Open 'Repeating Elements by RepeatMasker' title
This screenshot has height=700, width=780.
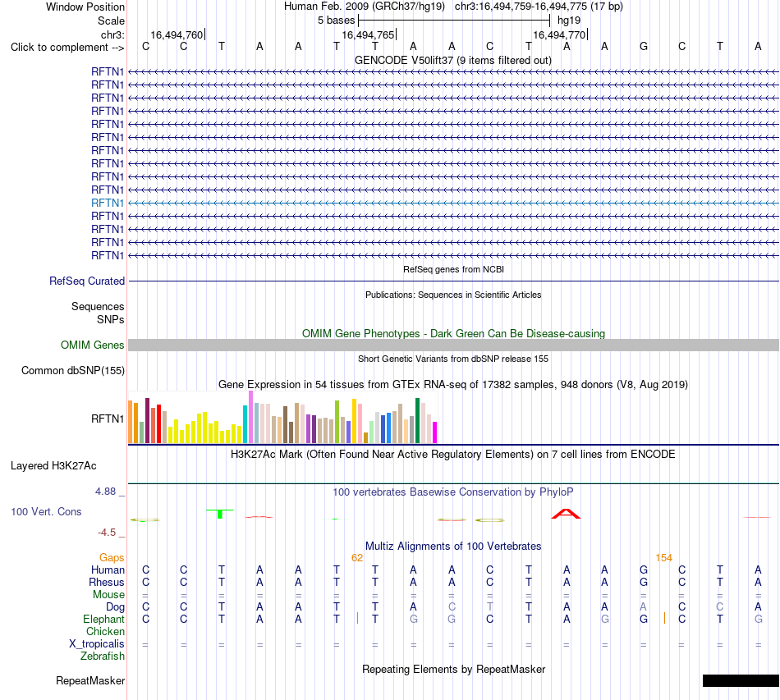tap(453, 669)
